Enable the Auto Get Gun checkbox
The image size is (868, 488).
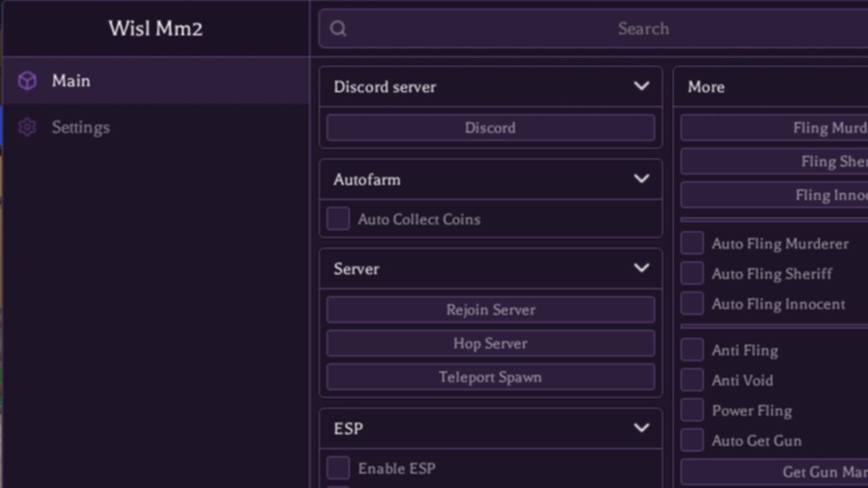tap(692, 440)
